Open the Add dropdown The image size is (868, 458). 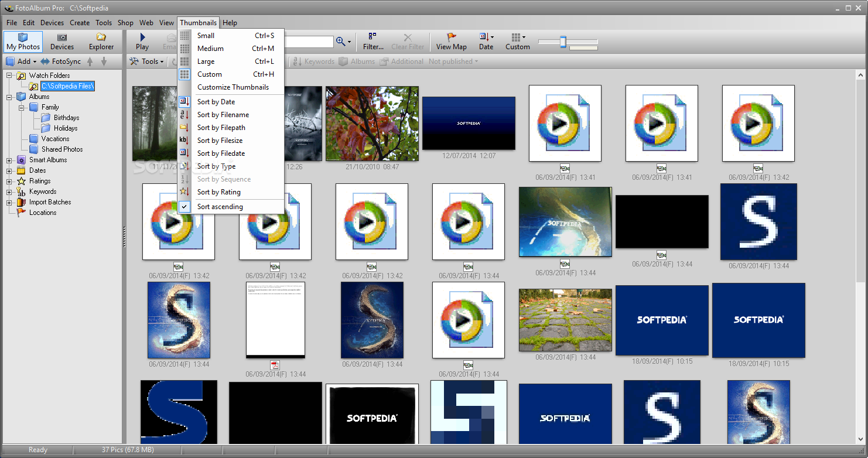click(22, 61)
